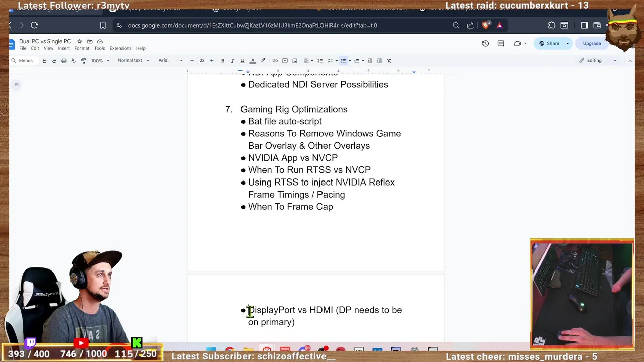Add a comment using the toolbar icon

(x=285, y=61)
